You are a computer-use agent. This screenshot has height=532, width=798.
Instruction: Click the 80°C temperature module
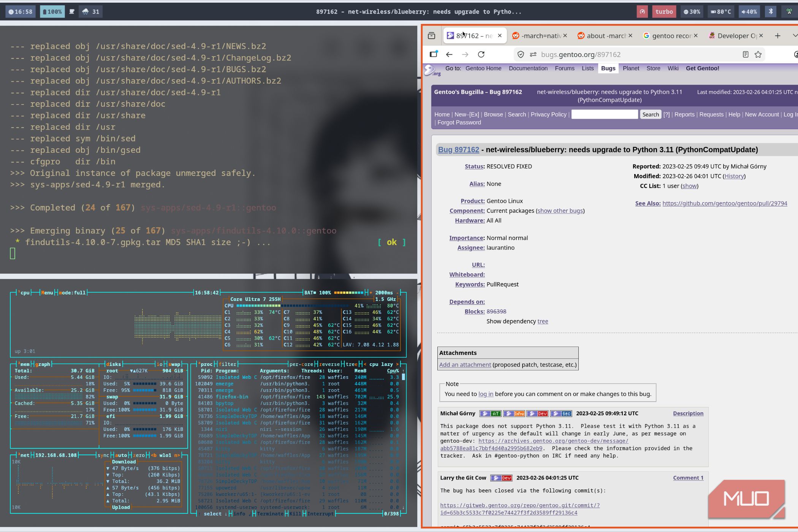(721, 12)
